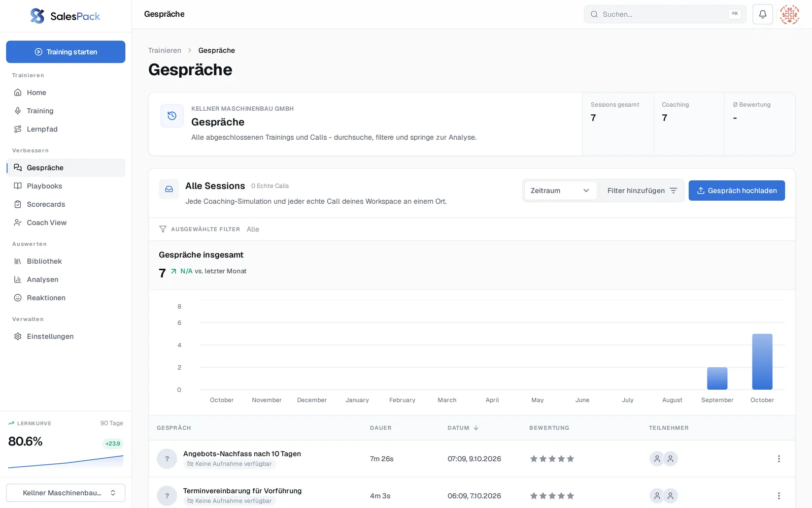Image resolution: width=812 pixels, height=508 pixels.
Task: Click the Training microphone icon
Action: tap(18, 111)
